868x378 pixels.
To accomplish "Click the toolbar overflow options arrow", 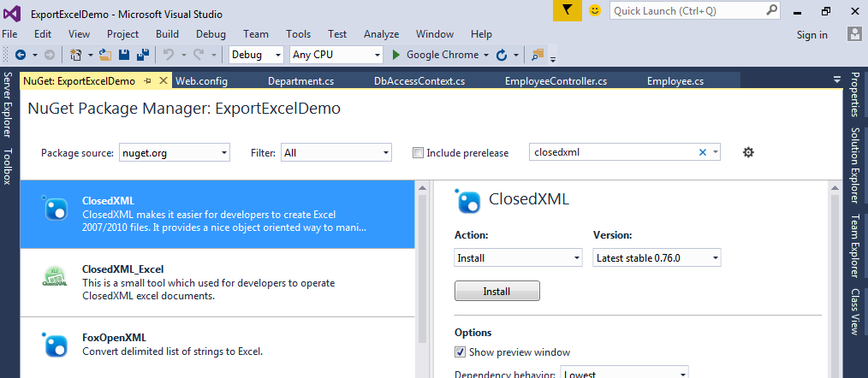I will coord(552,58).
